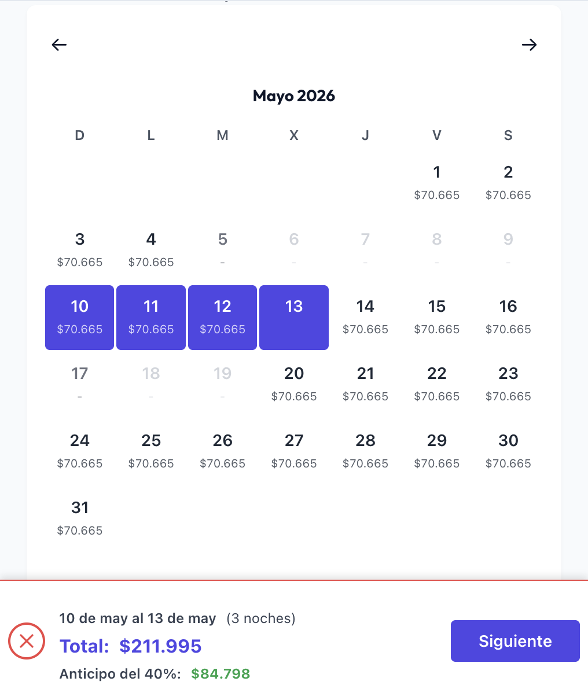This screenshot has height=700, width=588.
Task: Advance to next month arrow
Action: [x=529, y=45]
